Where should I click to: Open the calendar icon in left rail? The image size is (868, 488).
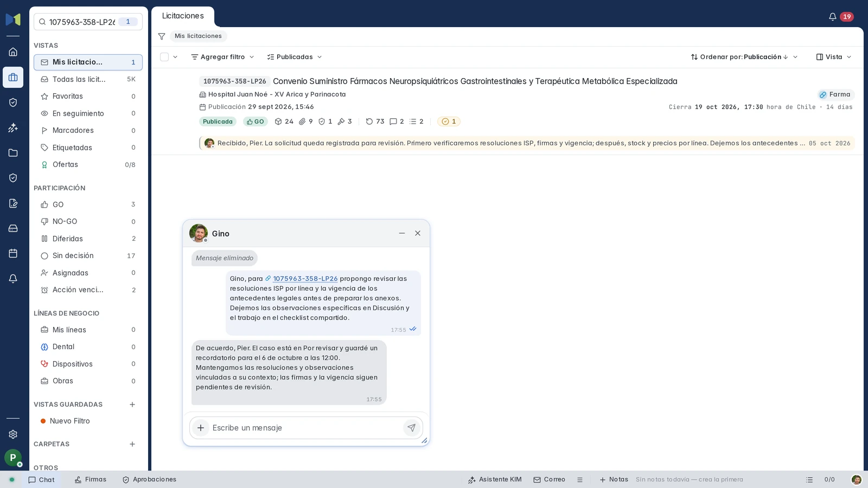[x=13, y=253]
